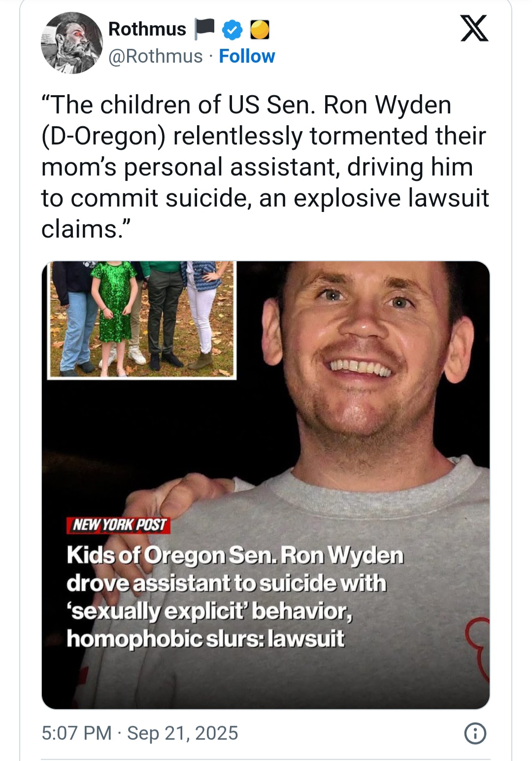532x761 pixels.
Task: Click the headline 'Kids of Oregon Sen. Ron Wyden'
Action: 235,555
